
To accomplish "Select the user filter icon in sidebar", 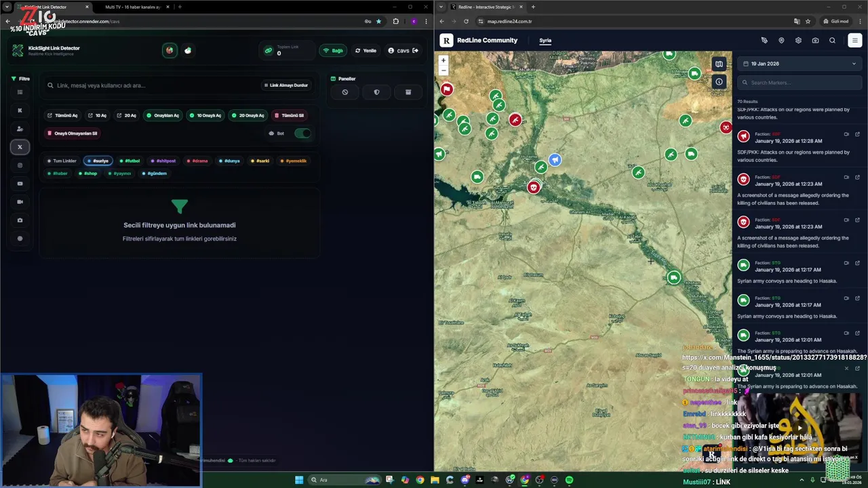I will 20,129.
